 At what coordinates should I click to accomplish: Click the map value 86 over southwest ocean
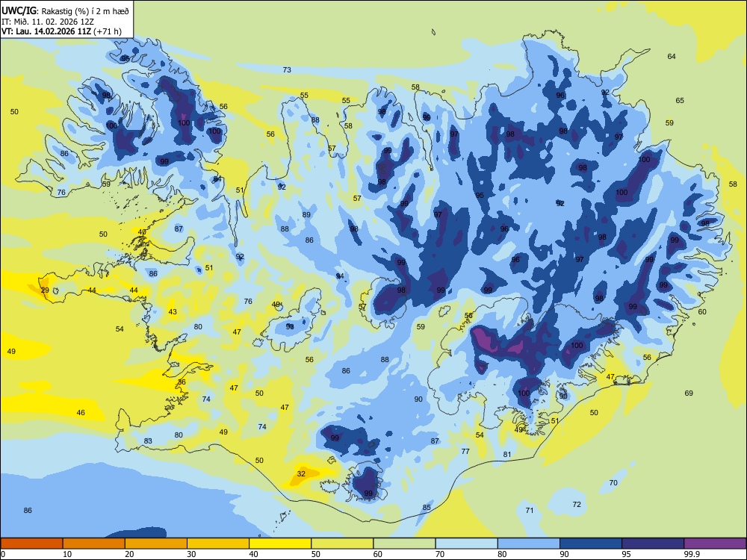coord(28,510)
